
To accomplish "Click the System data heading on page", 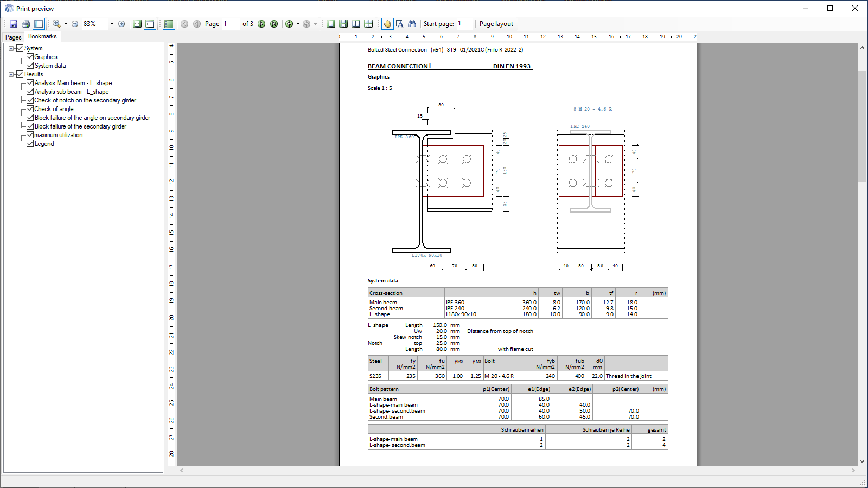I will (383, 281).
